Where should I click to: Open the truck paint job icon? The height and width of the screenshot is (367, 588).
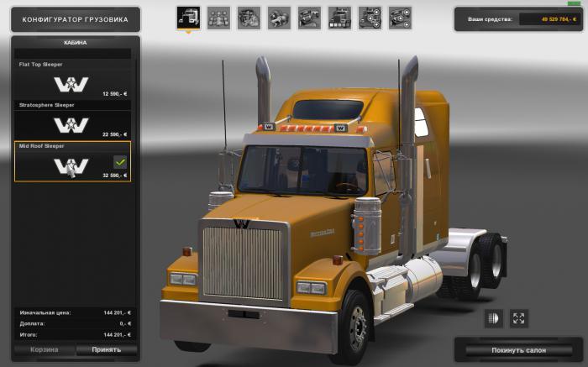coord(339,17)
